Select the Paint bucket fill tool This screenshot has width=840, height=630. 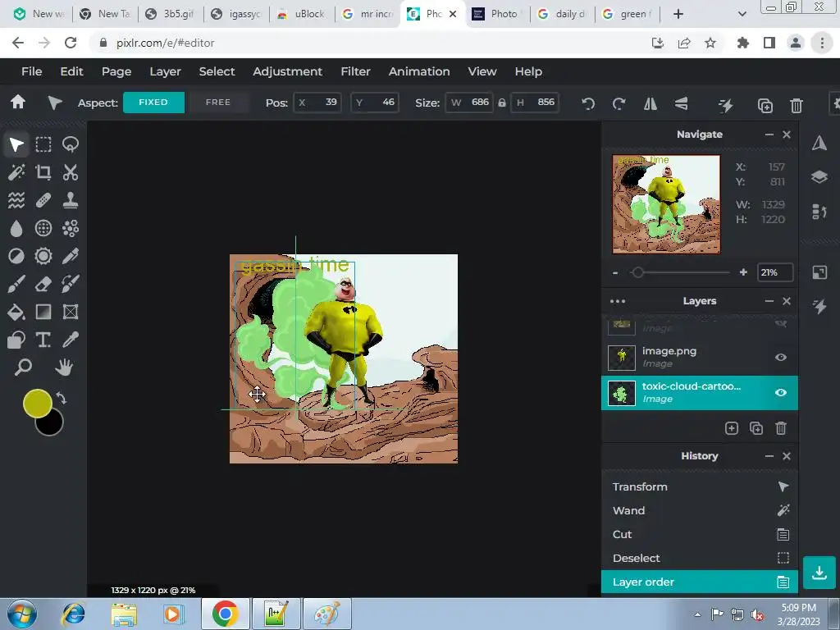(x=16, y=312)
